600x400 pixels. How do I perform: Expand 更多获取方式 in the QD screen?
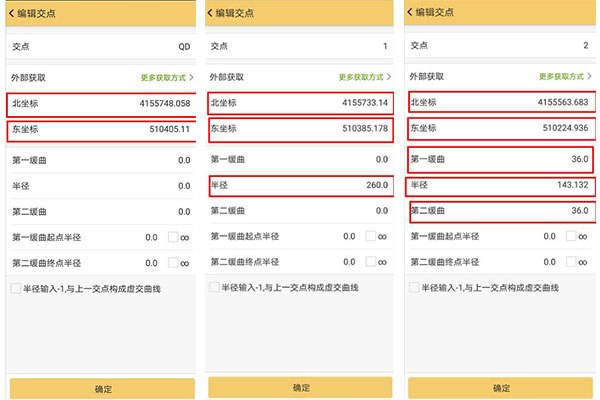point(164,77)
